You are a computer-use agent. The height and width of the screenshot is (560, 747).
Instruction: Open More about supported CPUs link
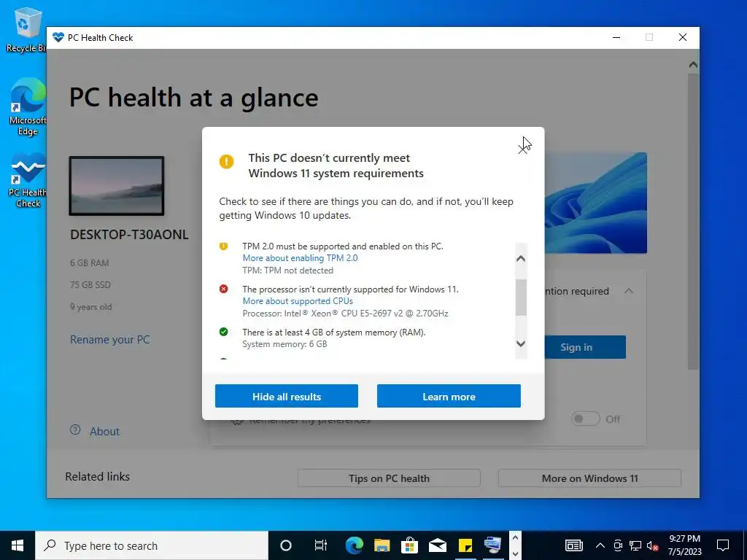coord(298,301)
